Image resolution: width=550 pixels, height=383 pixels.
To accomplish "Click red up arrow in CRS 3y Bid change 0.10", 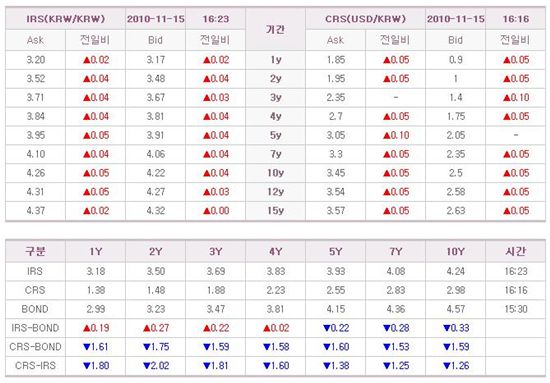I will [507, 98].
